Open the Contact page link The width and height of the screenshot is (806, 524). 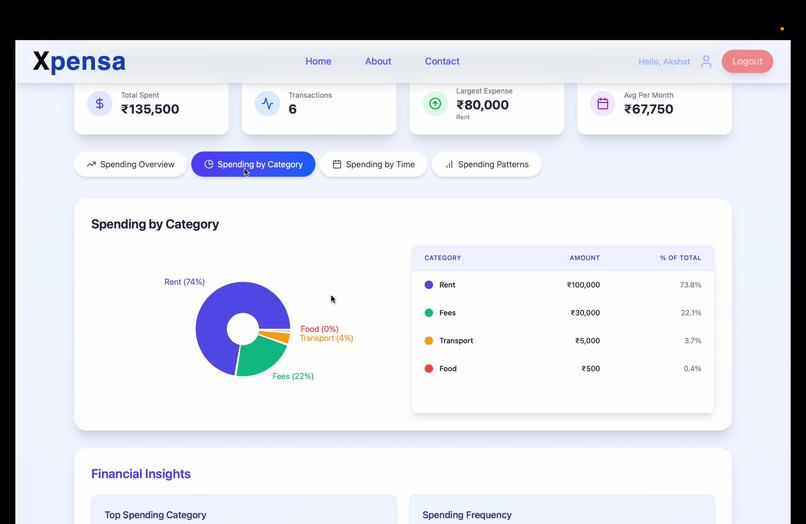pos(442,61)
